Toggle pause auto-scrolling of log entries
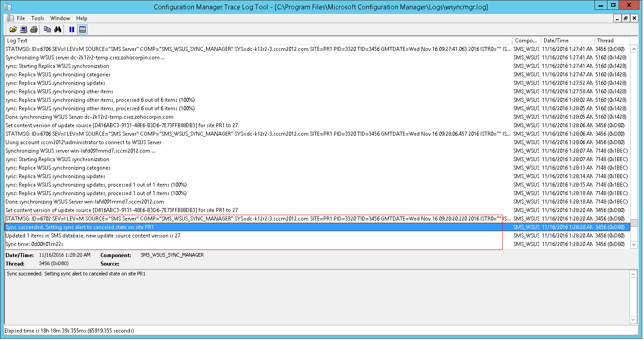Viewport: 644px width, 341px height. pos(71,29)
